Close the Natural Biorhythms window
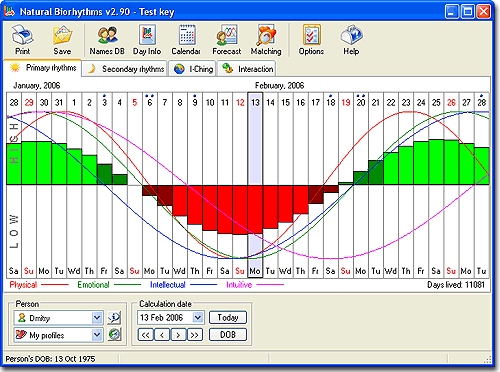Image resolution: width=500 pixels, height=372 pixels. pos(483,12)
